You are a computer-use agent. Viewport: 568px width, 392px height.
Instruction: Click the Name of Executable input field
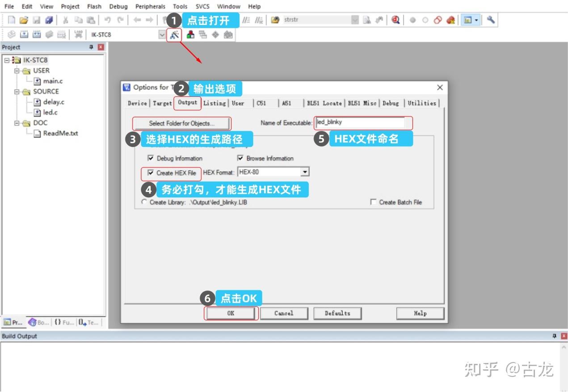360,122
